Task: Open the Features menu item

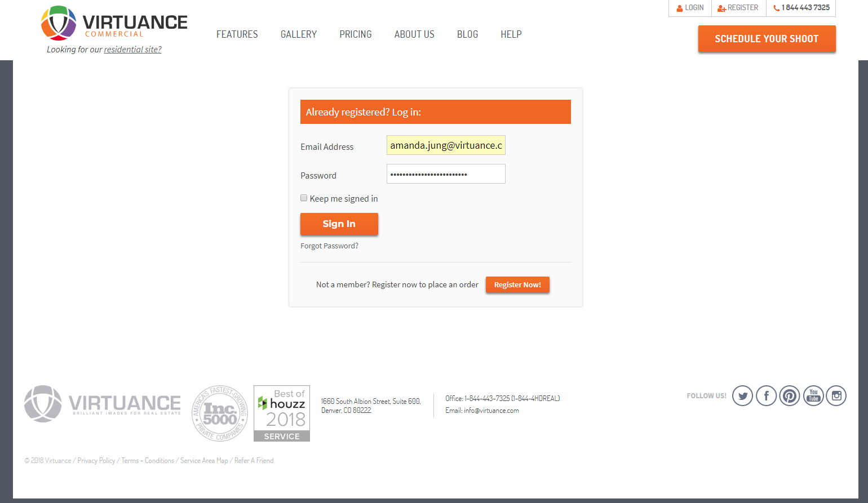Action: click(237, 34)
